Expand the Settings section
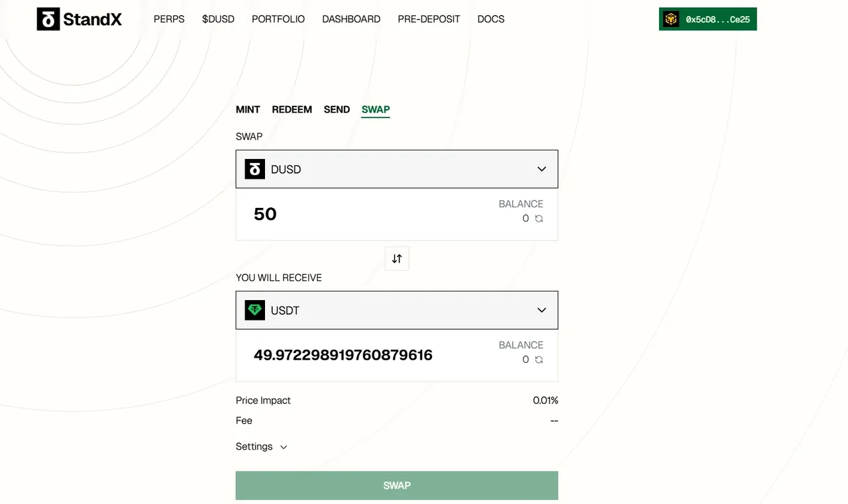Screen dimensions: 848x504 [x=262, y=447]
